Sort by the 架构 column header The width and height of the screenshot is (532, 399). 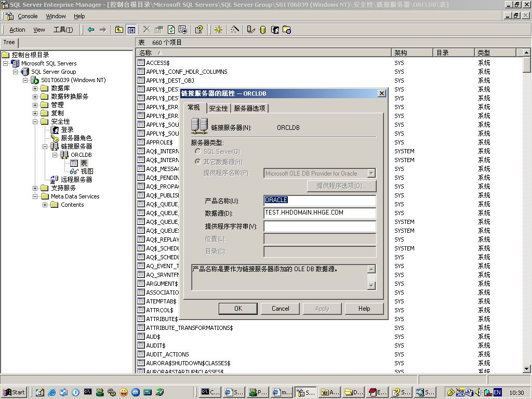pos(412,52)
